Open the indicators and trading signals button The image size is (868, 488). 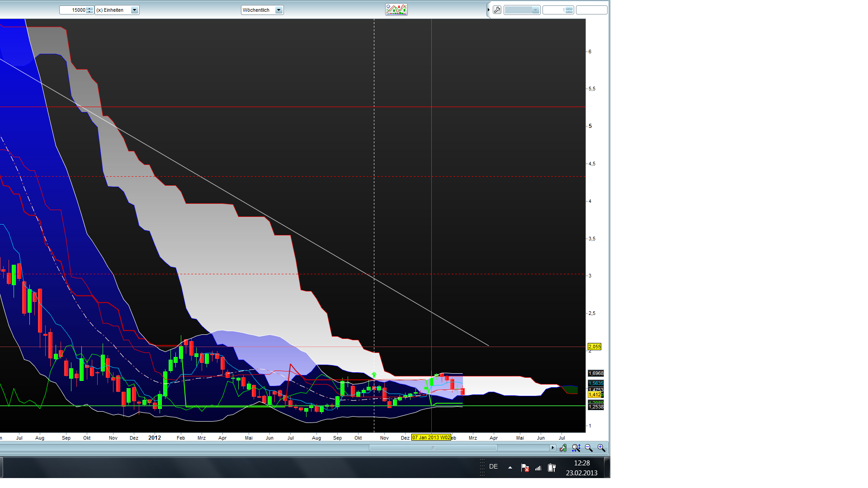[x=396, y=9]
